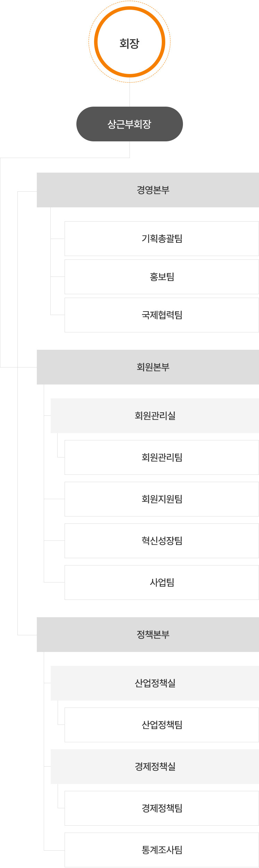Select the 홍보팀 team box
This screenshot has height=868, width=259.
tap(162, 277)
